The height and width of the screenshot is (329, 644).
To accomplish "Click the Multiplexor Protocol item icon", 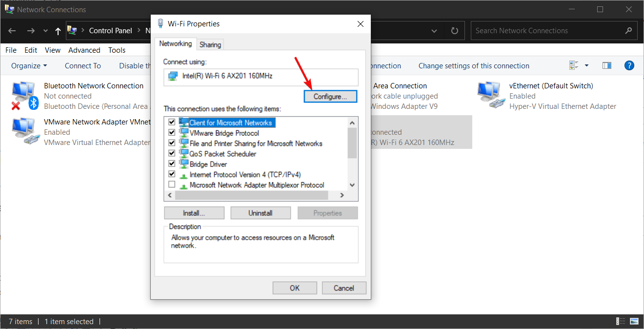I will tap(183, 185).
